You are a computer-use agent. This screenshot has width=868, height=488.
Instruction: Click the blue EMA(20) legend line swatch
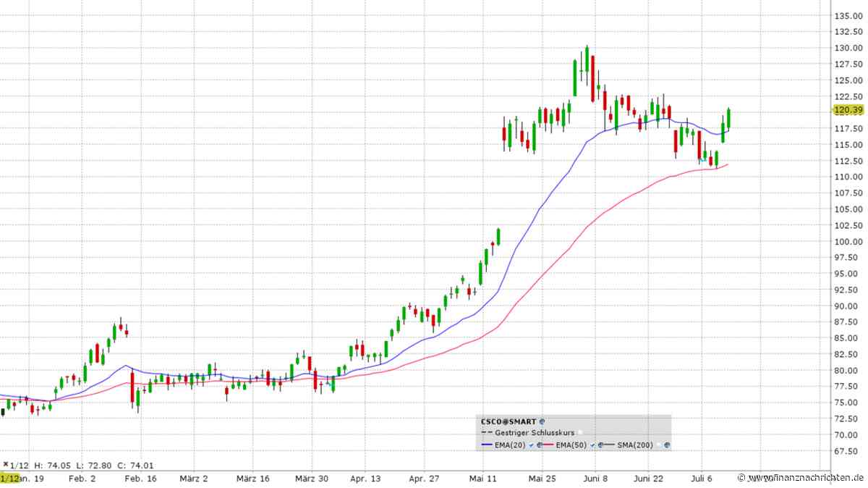pyautogui.click(x=487, y=445)
